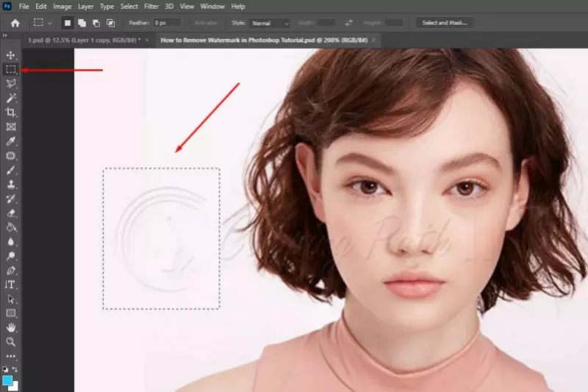Select the Crop tool

coord(10,113)
